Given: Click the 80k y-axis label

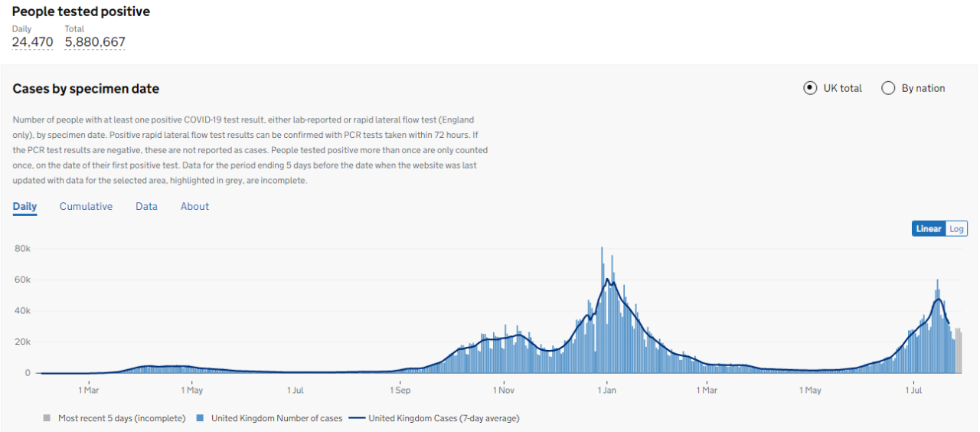Looking at the screenshot, I should click(x=22, y=248).
